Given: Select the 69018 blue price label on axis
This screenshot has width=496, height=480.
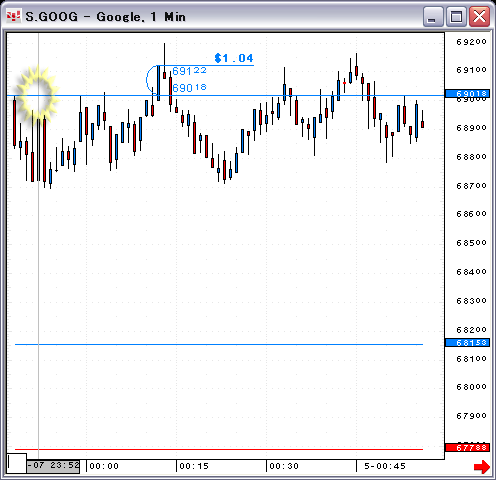Looking at the screenshot, I should (467, 94).
